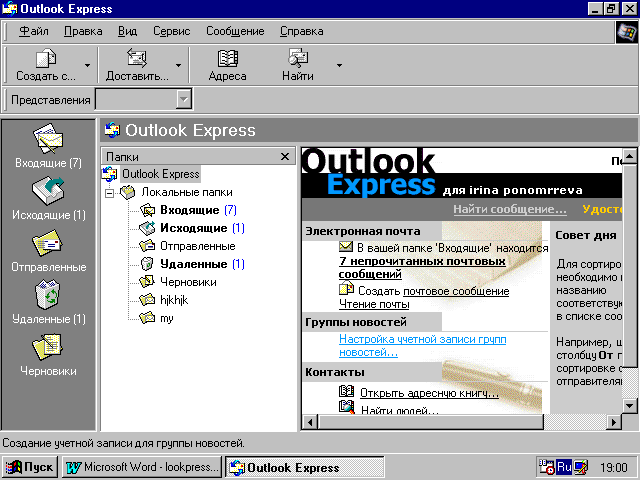Click the Пуск Start button
The image size is (640, 480).
pyautogui.click(x=30, y=467)
